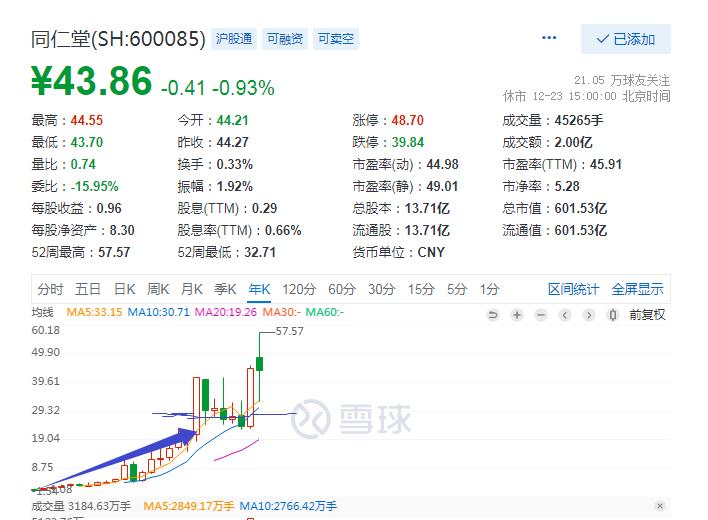This screenshot has height=520, width=708.
Task: Click the 市盈率(TTM) 45.91 value
Action: 606,164
